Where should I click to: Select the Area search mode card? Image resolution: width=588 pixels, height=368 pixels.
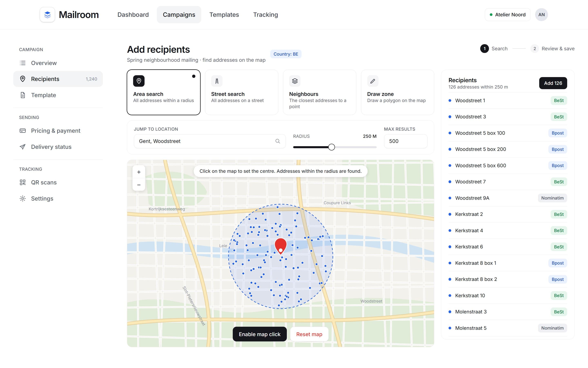tap(164, 92)
